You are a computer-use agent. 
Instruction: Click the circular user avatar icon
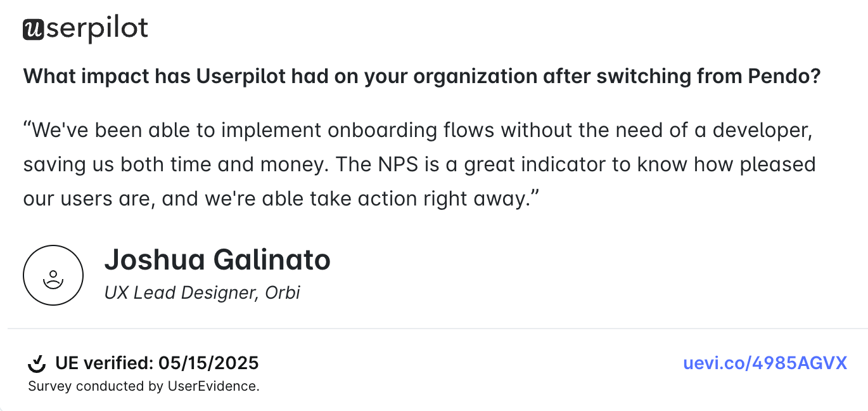click(53, 275)
